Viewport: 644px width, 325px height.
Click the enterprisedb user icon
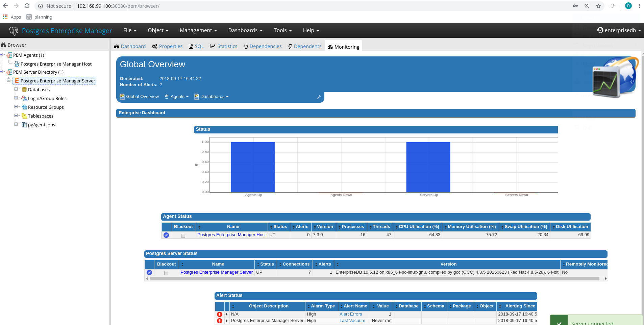click(600, 30)
